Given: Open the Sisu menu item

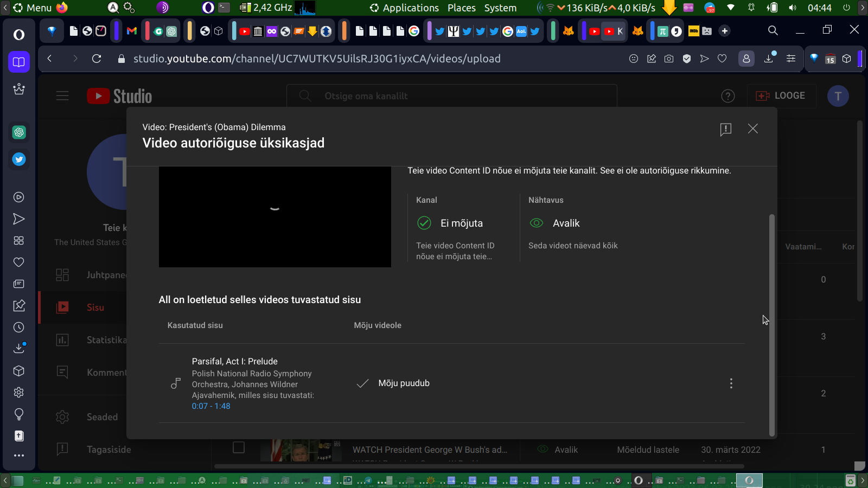Looking at the screenshot, I should (x=95, y=307).
